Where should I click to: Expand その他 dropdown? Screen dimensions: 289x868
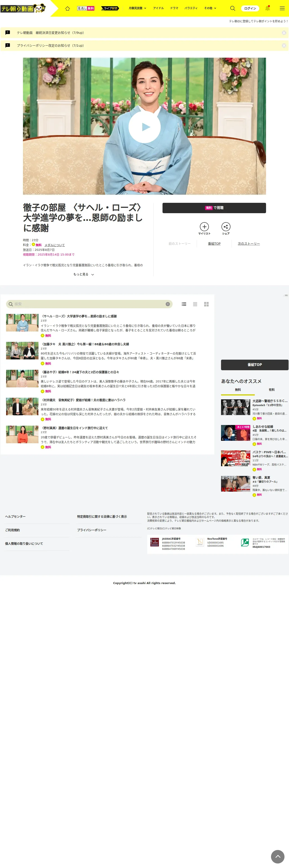click(210, 8)
